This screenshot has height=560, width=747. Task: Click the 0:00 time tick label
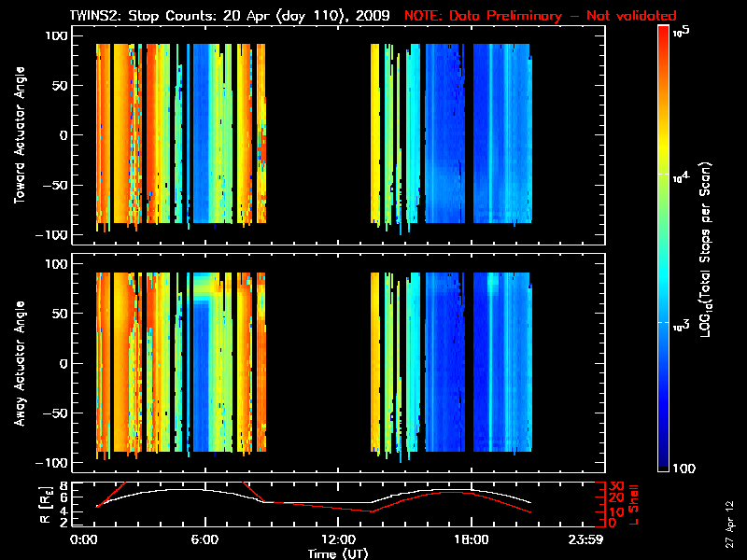click(x=84, y=539)
